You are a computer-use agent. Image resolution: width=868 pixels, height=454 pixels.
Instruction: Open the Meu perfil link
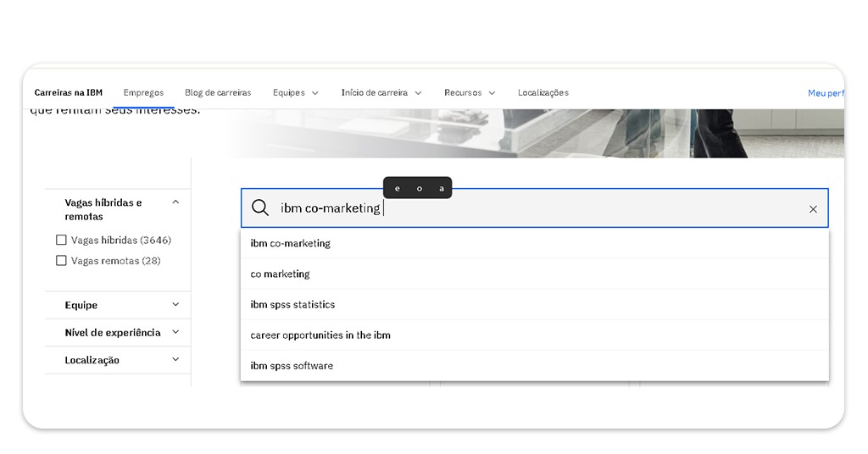[825, 93]
